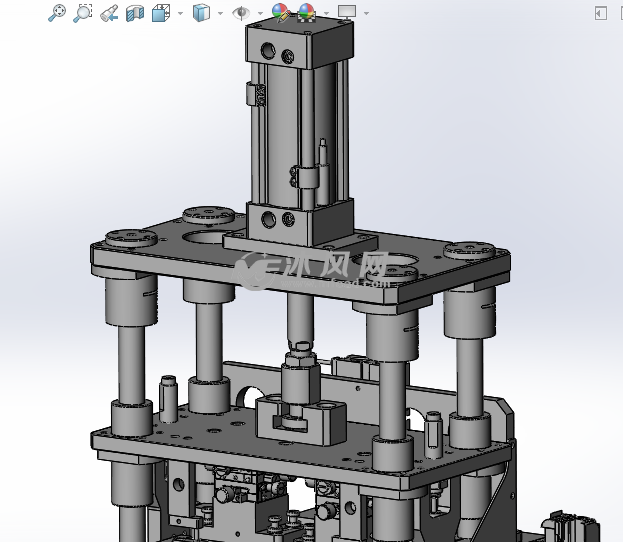This screenshot has height=542, width=623.
Task: Go back to the Previous View
Action: click(109, 13)
